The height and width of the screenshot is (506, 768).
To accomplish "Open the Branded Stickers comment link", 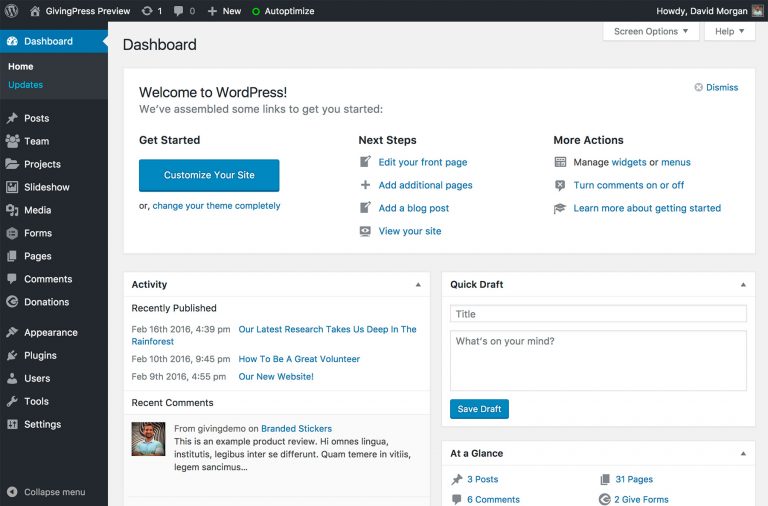I will tap(296, 429).
